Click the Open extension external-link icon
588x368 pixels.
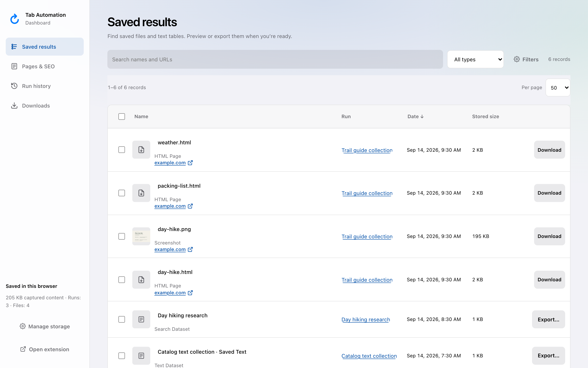coord(23,349)
